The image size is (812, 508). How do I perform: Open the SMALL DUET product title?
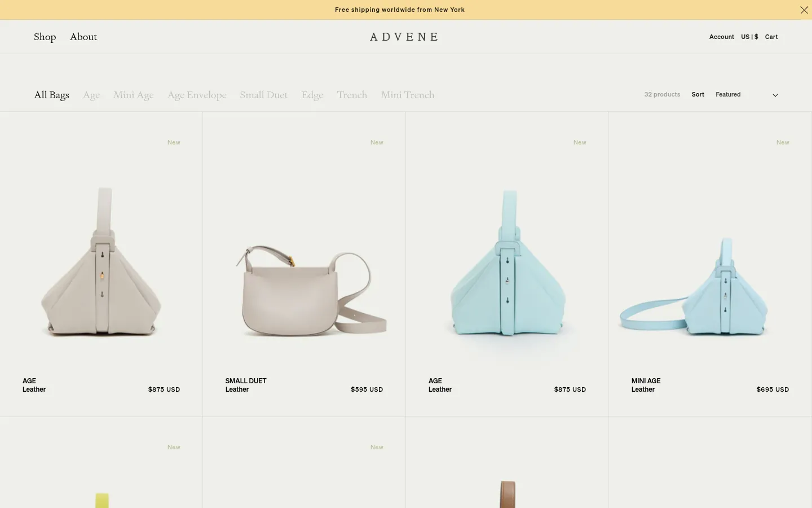pos(246,381)
